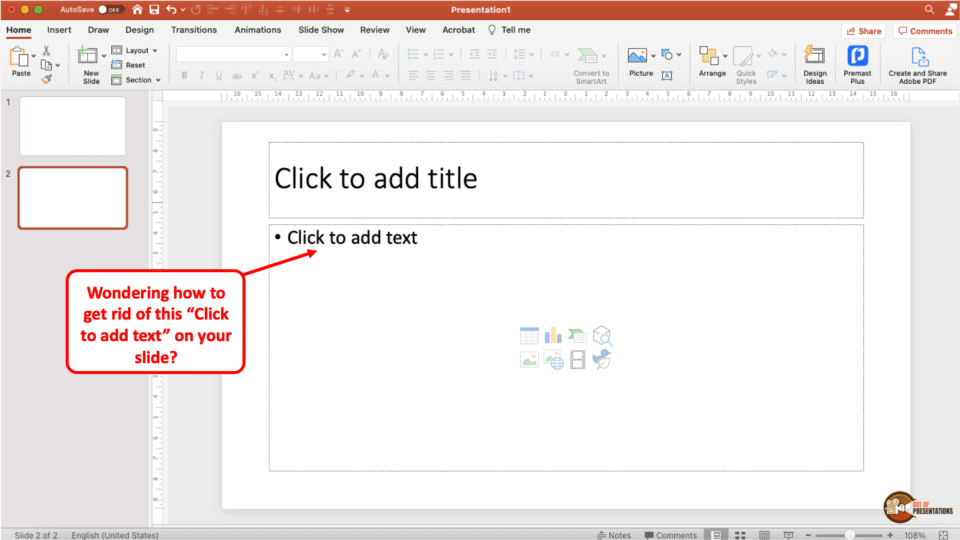960x540 pixels.
Task: Click Tell me search field
Action: point(509,30)
